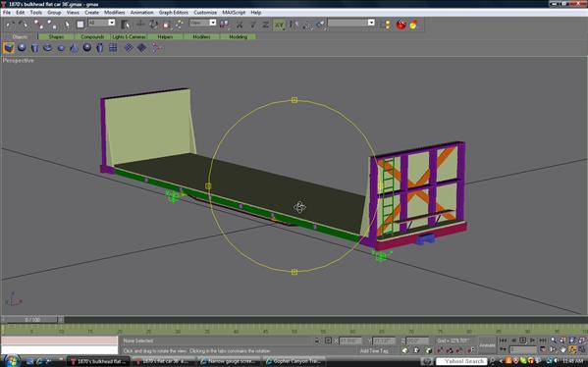
Task: Click the white MAXScript mini listener field
Action: pyautogui.click(x=59, y=349)
